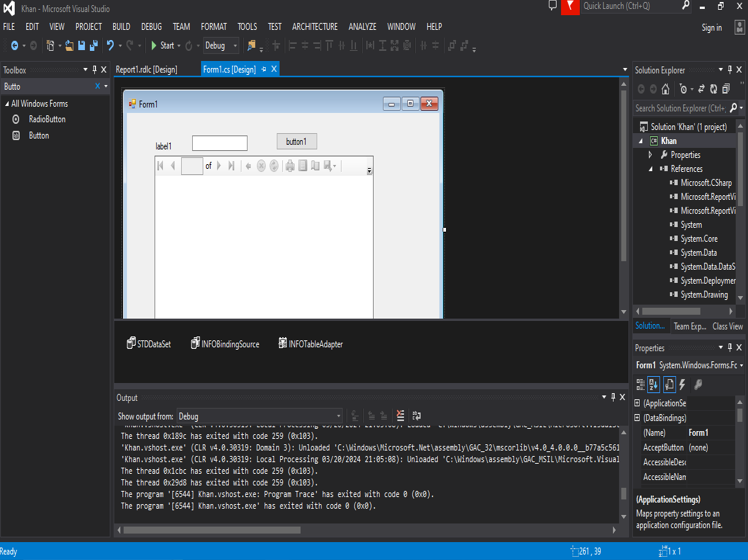This screenshot has height=560, width=748.
Task: Show Events in Properties panel lightning icon
Action: coord(683,384)
